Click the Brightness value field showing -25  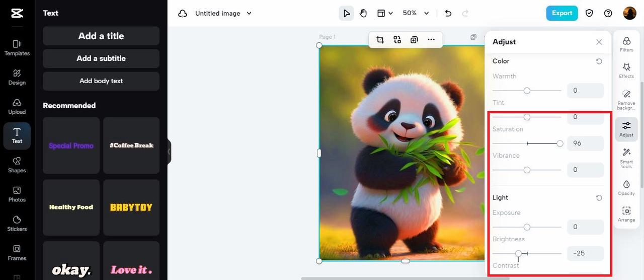tap(585, 253)
